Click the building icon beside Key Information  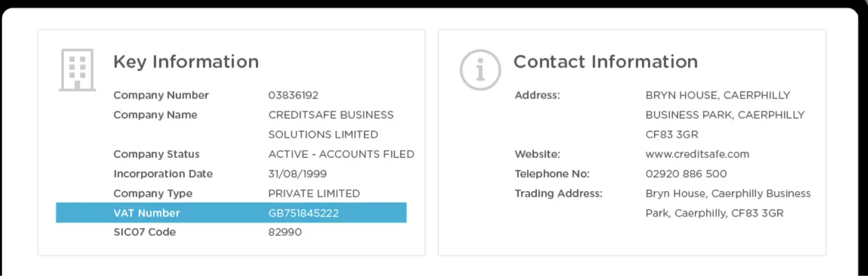click(77, 70)
